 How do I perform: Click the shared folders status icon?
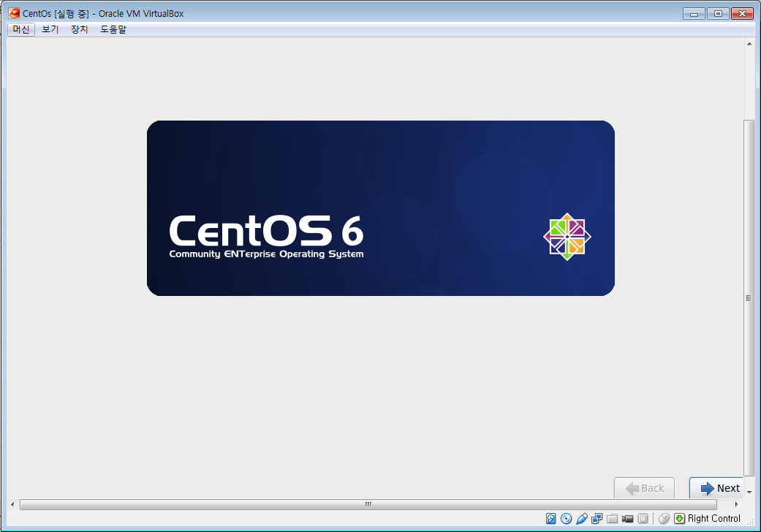(x=613, y=518)
